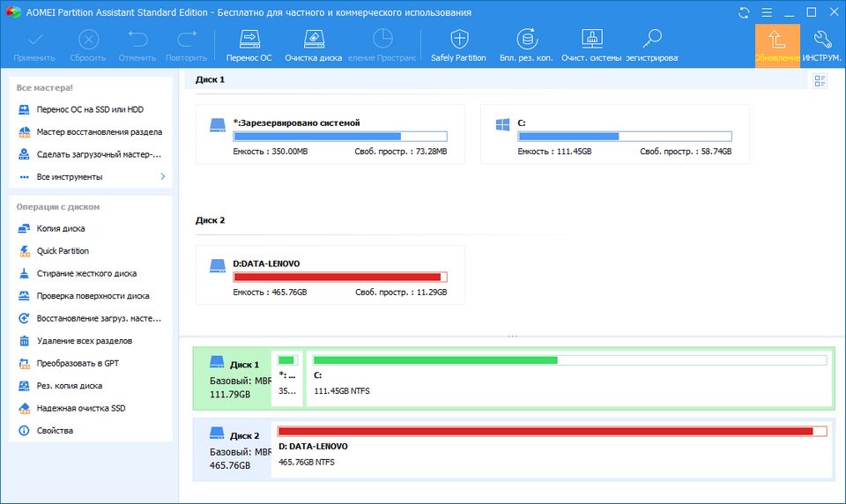Expand the Все инструменты arrow
This screenshot has height=504, width=846.
pyautogui.click(x=163, y=176)
